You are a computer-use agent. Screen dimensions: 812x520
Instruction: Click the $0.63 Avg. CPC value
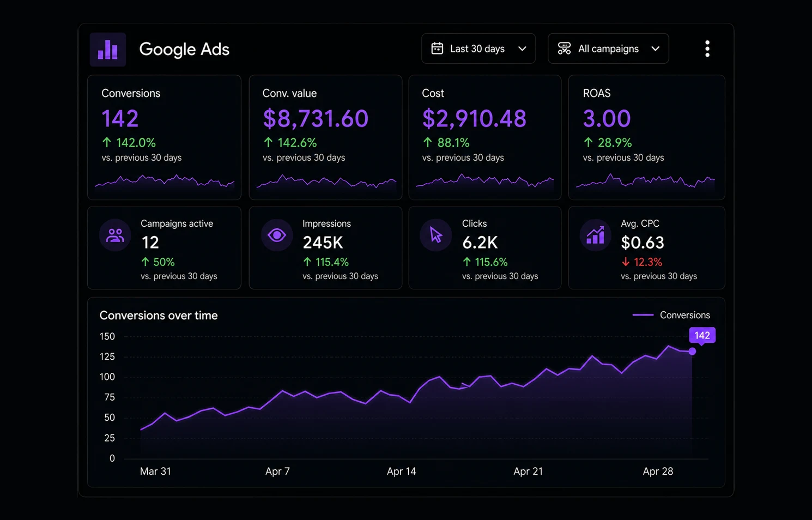[x=643, y=243]
